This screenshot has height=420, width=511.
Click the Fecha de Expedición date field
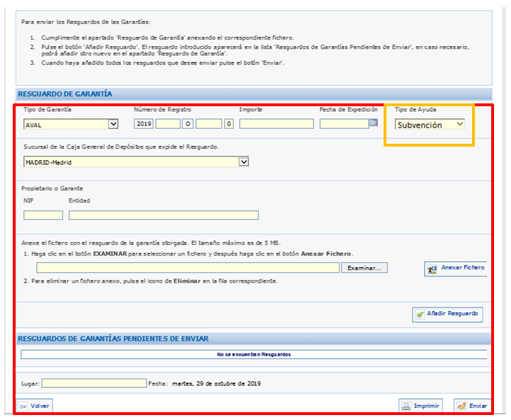coord(344,124)
